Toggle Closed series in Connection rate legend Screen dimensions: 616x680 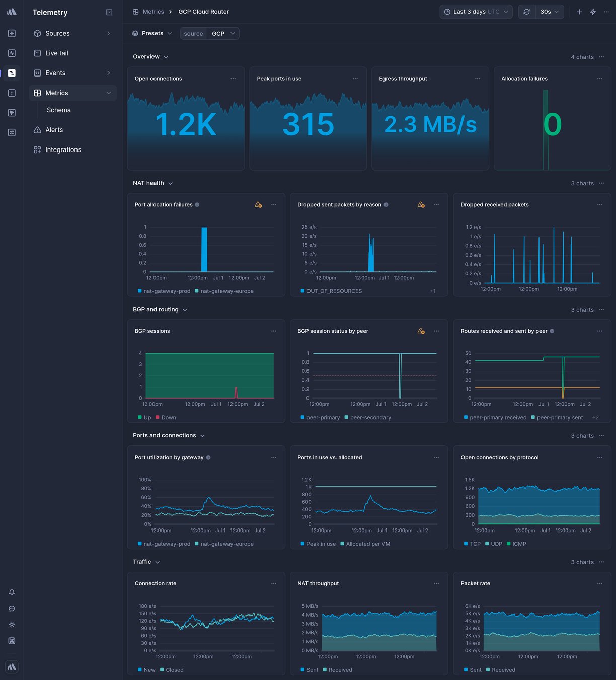coord(172,670)
